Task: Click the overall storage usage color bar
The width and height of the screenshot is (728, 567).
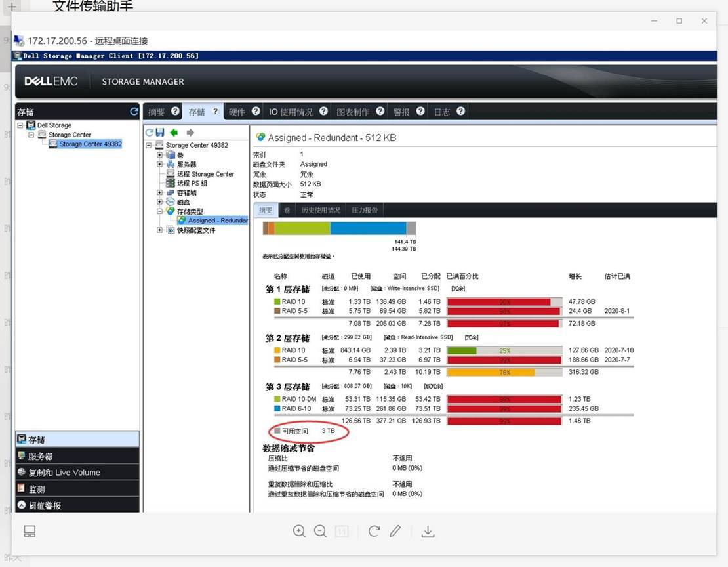Action: (339, 228)
